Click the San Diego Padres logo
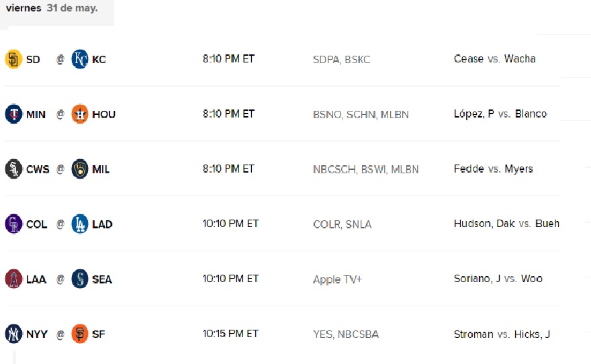The image size is (591, 364). click(x=13, y=59)
